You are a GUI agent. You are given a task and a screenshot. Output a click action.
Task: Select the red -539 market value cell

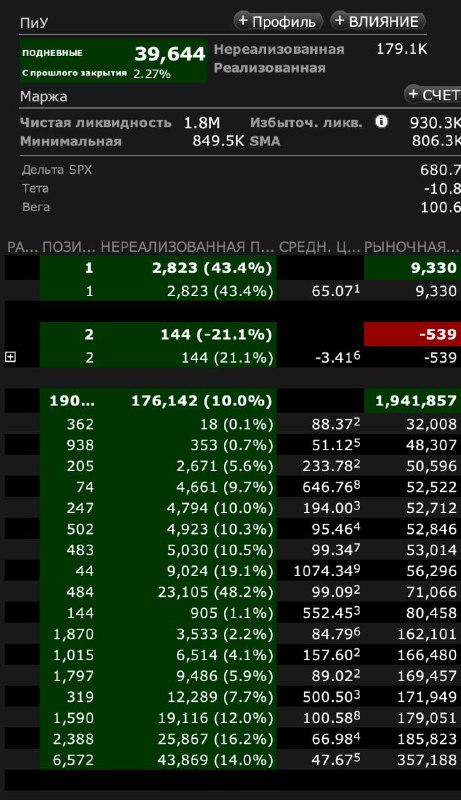point(412,334)
